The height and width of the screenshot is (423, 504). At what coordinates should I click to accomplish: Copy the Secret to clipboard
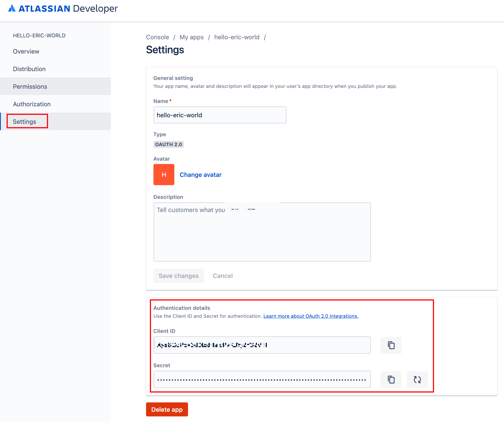pyautogui.click(x=391, y=380)
